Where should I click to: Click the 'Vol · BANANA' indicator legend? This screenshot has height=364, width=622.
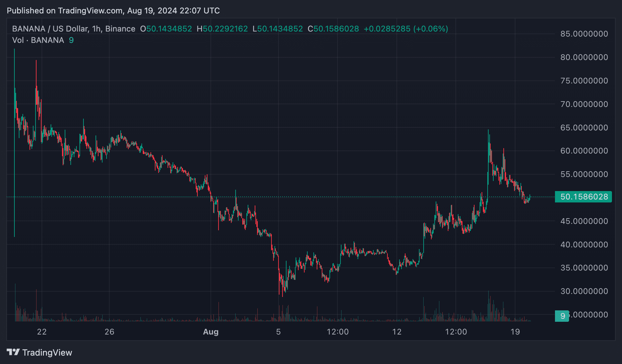tap(38, 40)
